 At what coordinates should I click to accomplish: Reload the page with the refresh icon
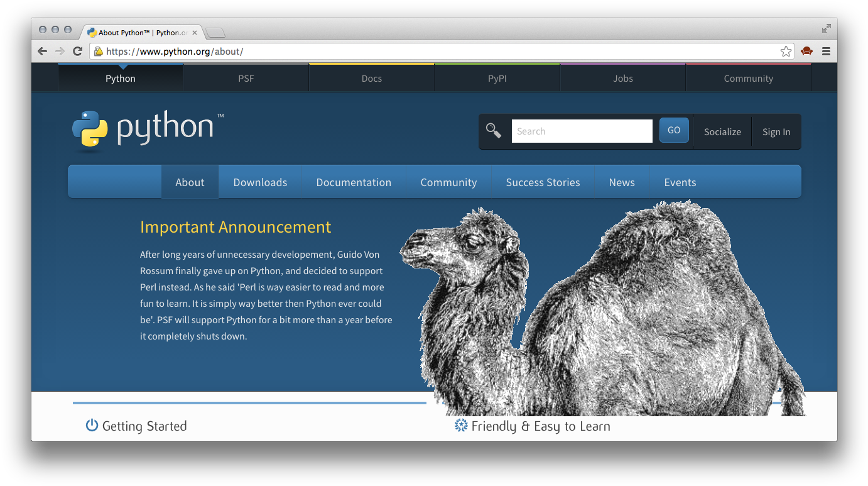pyautogui.click(x=78, y=52)
